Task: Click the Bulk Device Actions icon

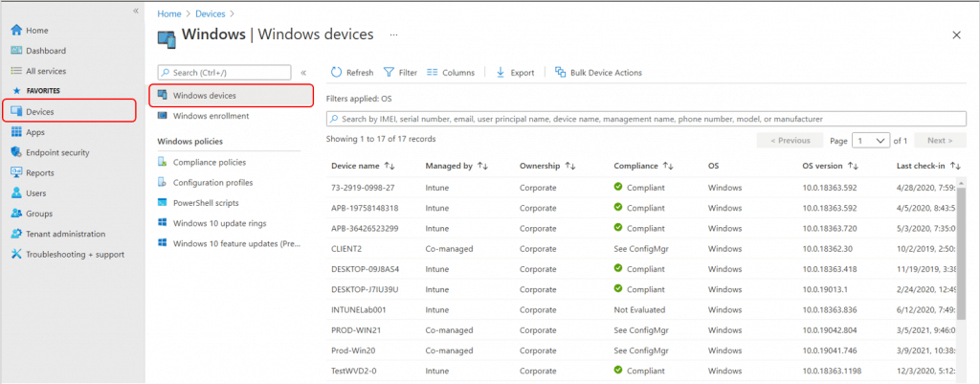Action: point(561,72)
